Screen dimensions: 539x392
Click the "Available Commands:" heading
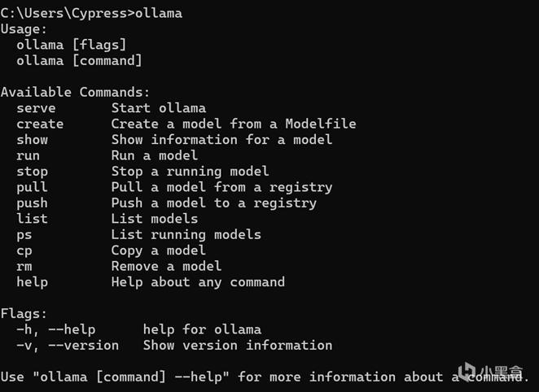pyautogui.click(x=75, y=93)
